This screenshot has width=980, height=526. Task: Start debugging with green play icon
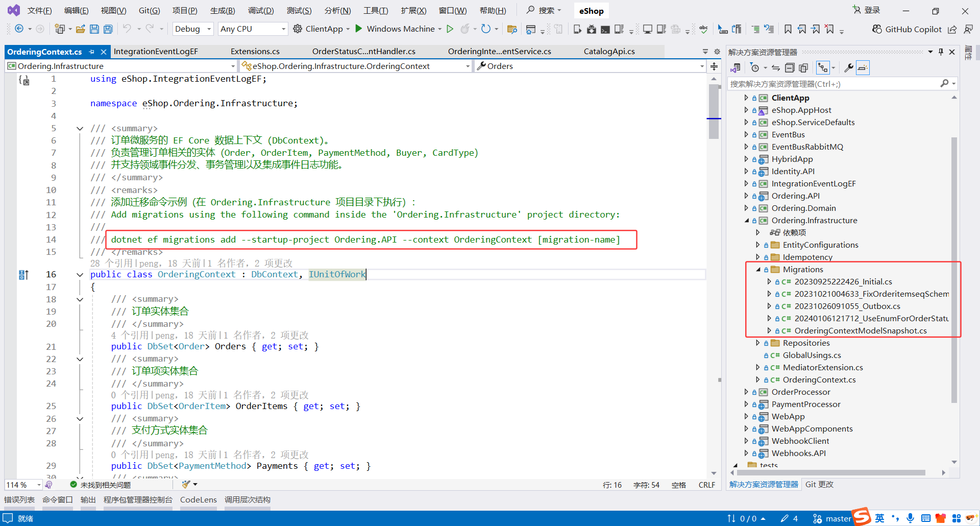pos(359,29)
